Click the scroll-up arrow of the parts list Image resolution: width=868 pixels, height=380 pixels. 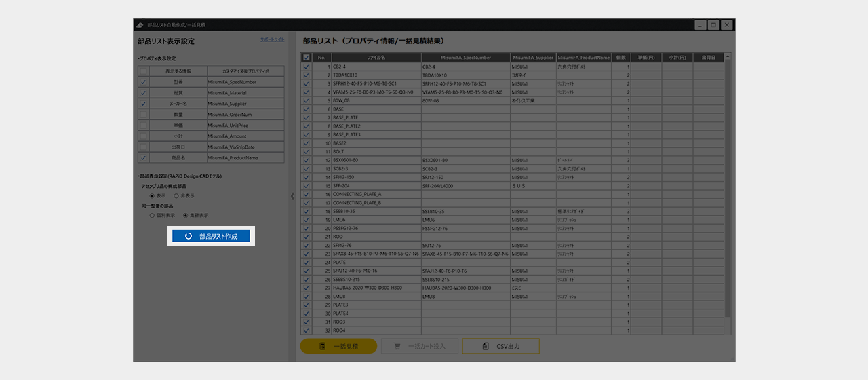728,58
